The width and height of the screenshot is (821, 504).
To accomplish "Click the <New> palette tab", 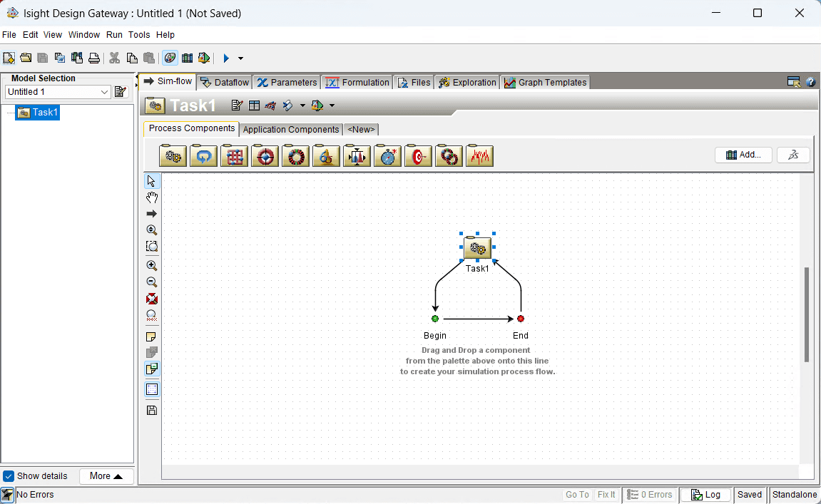I will tap(361, 129).
